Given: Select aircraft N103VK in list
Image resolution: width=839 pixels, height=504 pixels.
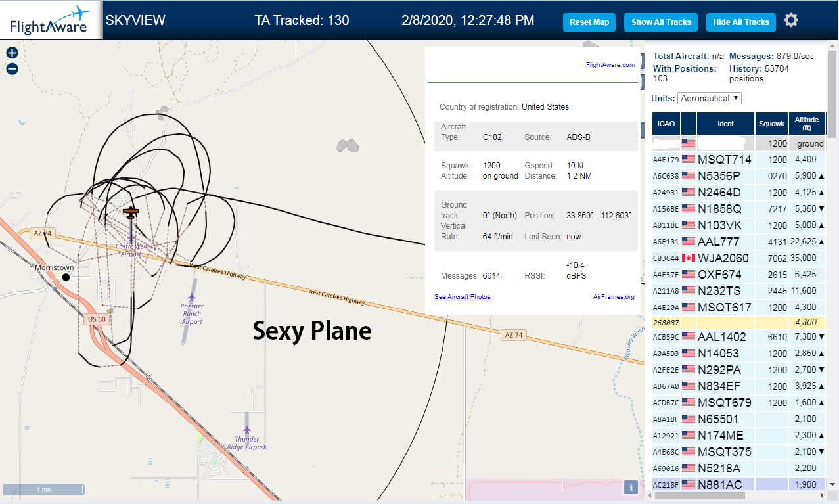Looking at the screenshot, I should coord(739,225).
